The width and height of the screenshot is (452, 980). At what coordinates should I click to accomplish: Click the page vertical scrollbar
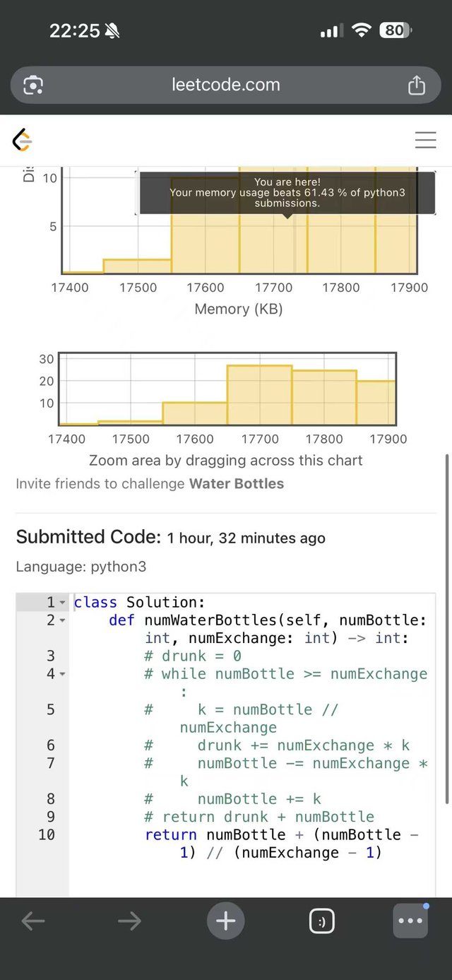pyautogui.click(x=446, y=629)
